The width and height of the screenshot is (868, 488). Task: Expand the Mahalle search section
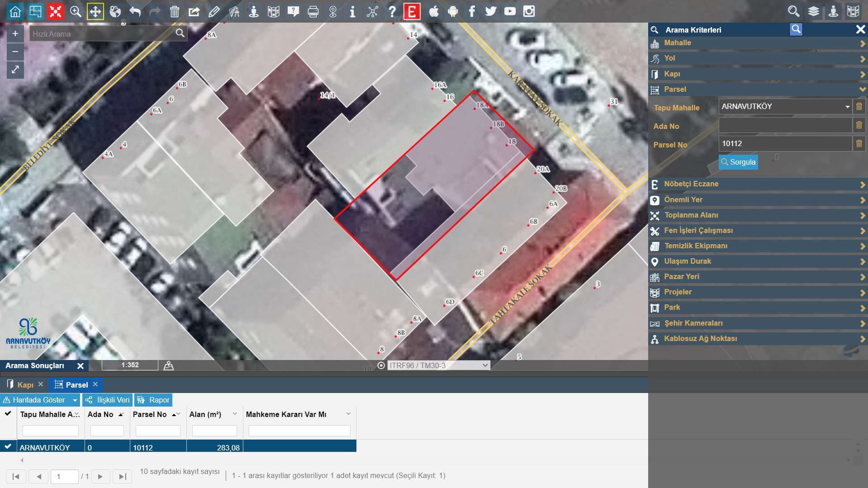[758, 43]
